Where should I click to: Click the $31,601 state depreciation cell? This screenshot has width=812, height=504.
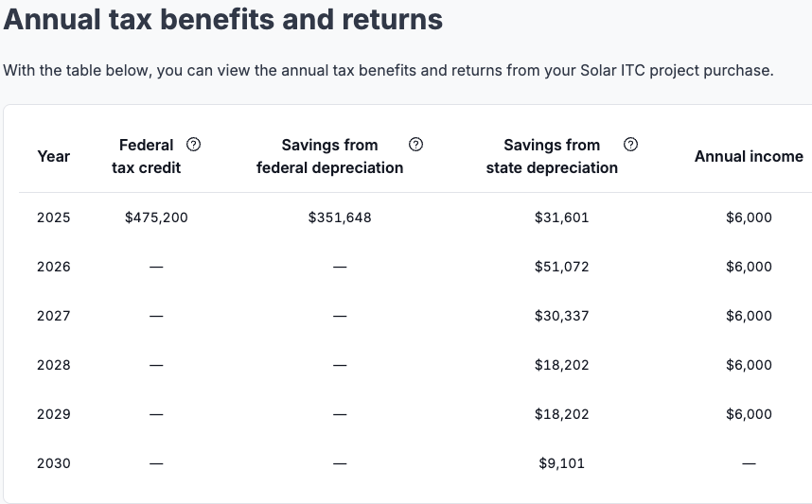pos(561,217)
